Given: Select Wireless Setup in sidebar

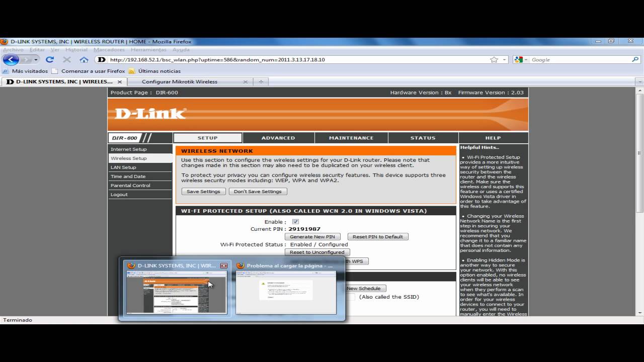Looking at the screenshot, I should click(x=140, y=158).
